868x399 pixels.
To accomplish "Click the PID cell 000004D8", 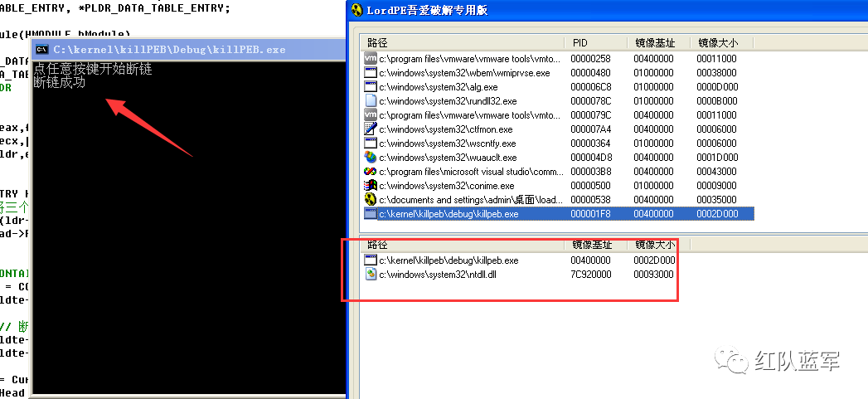I will click(590, 158).
